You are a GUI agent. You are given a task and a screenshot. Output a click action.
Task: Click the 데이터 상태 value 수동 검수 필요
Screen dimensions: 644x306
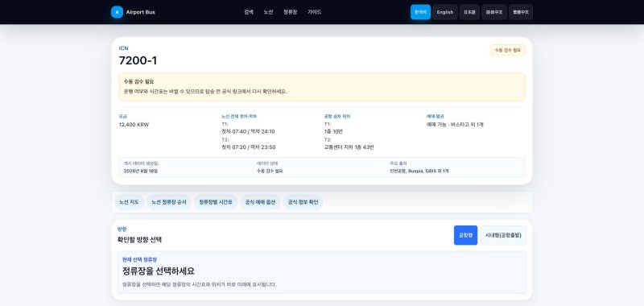click(270, 171)
